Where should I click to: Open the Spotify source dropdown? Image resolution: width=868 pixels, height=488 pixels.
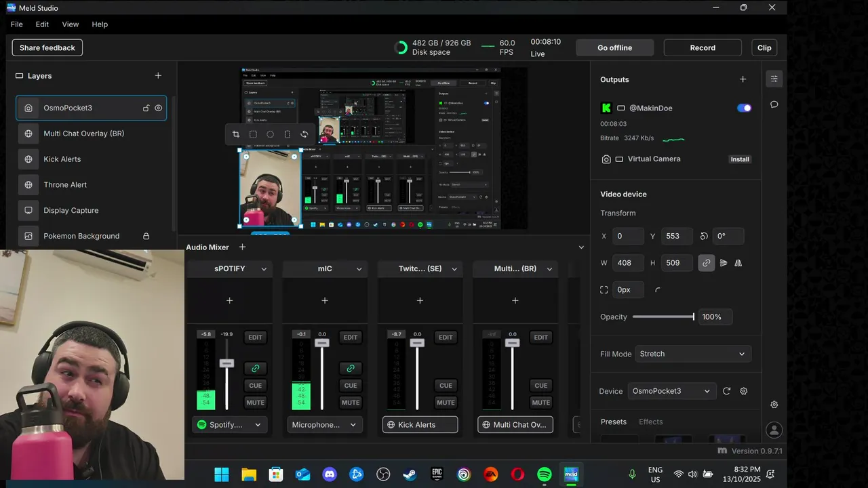click(230, 425)
